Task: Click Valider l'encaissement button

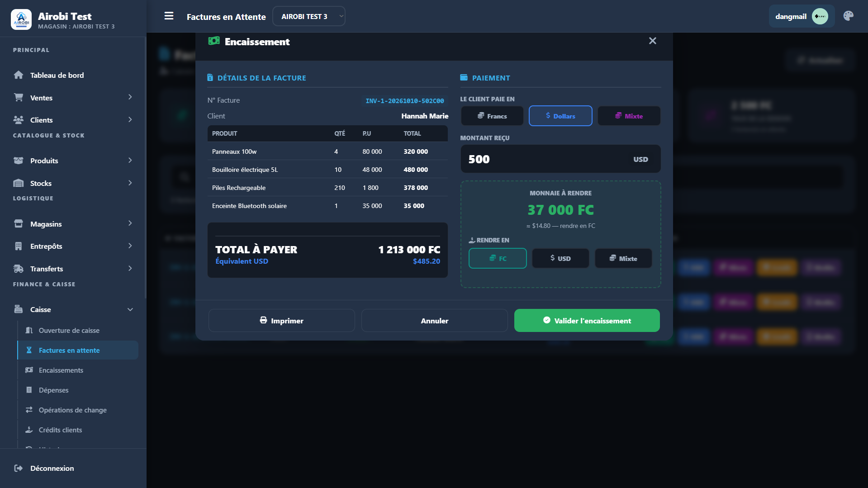Action: 587,320
